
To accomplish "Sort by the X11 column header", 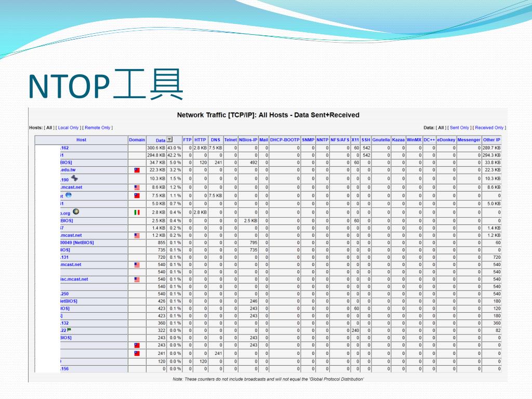I will (355, 140).
